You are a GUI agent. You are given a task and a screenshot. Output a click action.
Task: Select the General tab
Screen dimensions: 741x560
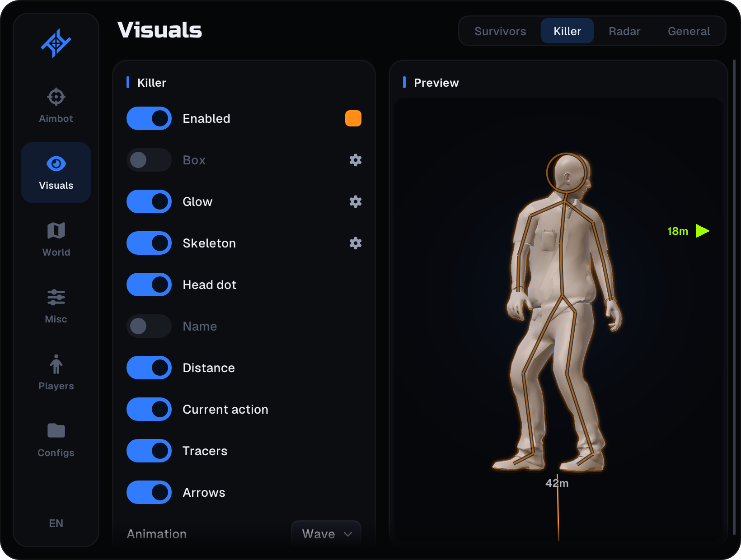point(689,31)
